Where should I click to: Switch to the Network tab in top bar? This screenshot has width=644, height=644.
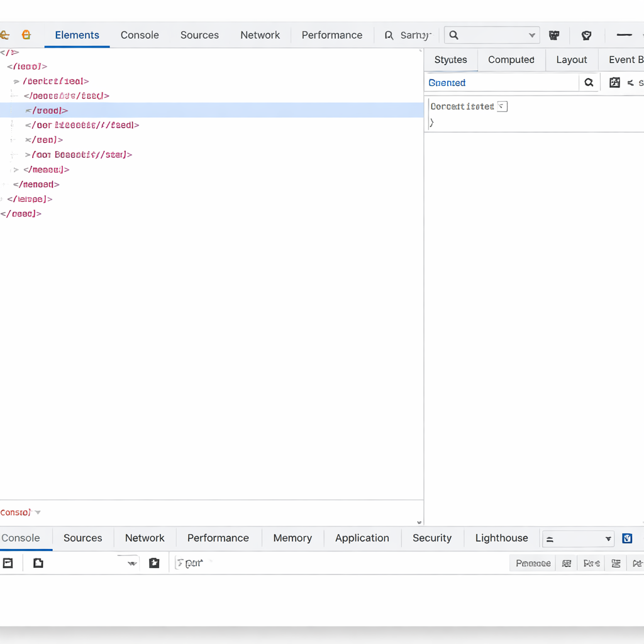point(260,35)
